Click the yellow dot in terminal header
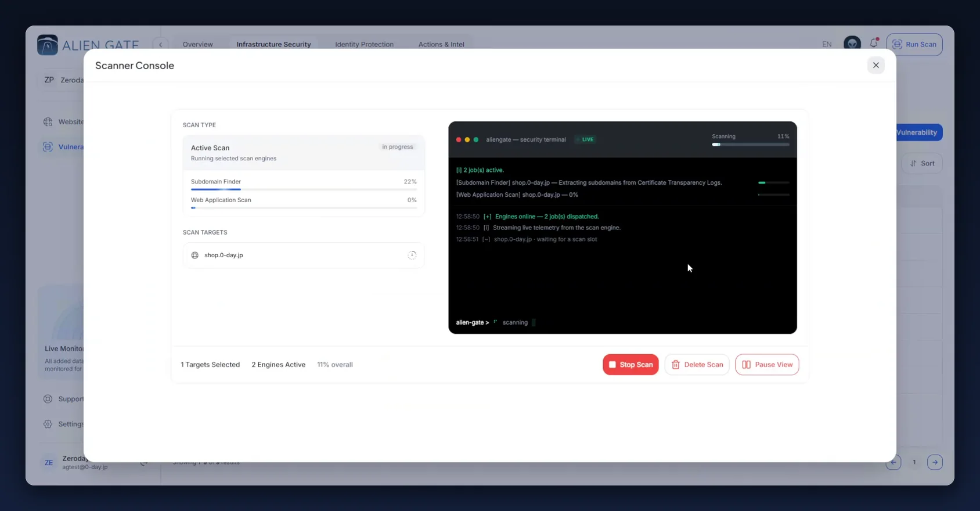This screenshot has width=980, height=511. point(467,139)
